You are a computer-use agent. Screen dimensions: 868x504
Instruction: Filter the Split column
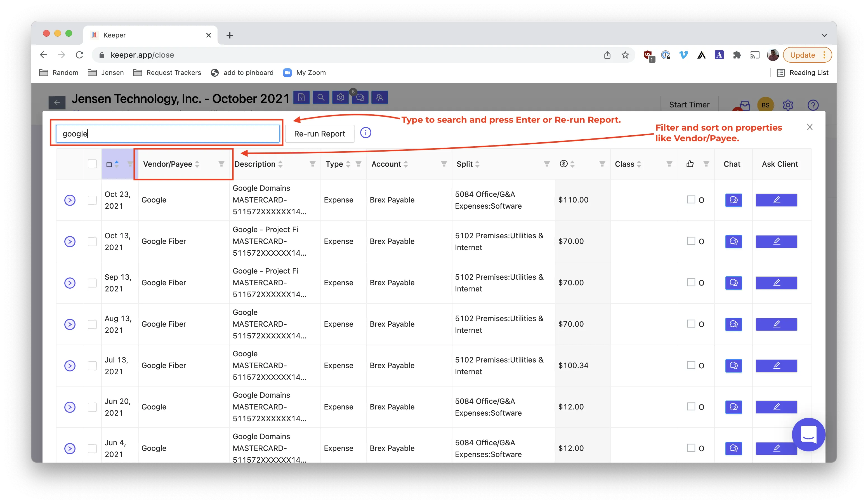coord(546,164)
